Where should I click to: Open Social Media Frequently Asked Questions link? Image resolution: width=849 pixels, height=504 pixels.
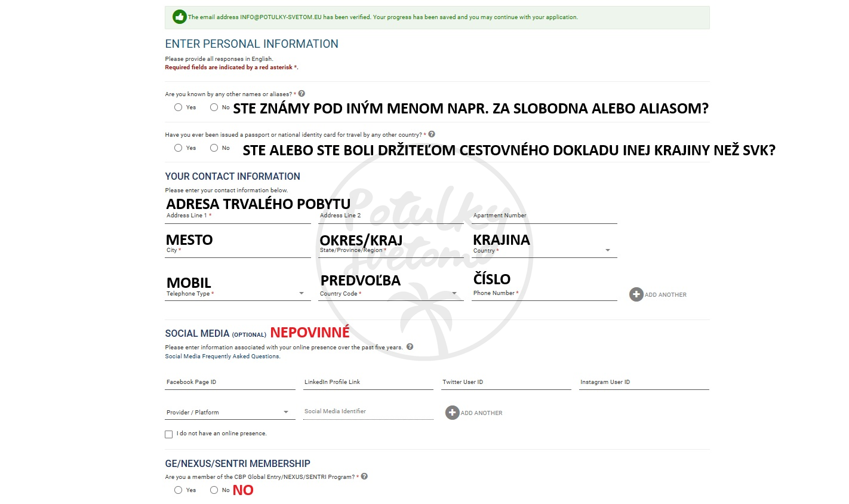coord(222,357)
